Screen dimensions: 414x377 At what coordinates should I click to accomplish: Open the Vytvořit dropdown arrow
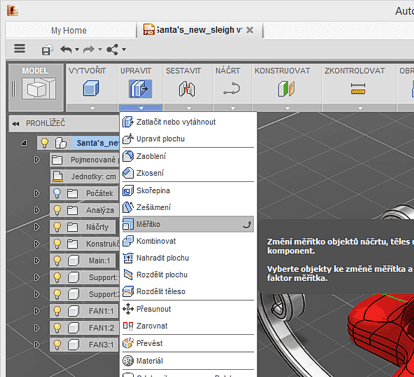pyautogui.click(x=92, y=108)
